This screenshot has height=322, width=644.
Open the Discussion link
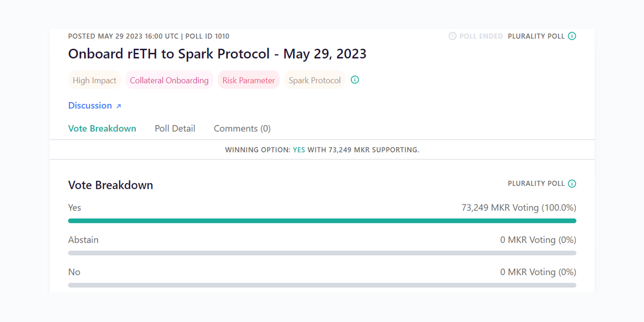[x=90, y=106]
